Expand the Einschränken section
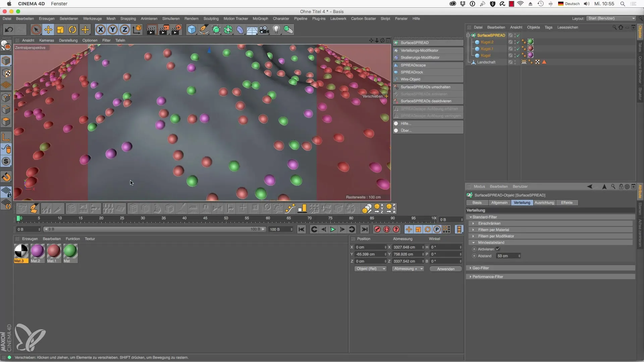The image size is (644, 362). pyautogui.click(x=473, y=223)
